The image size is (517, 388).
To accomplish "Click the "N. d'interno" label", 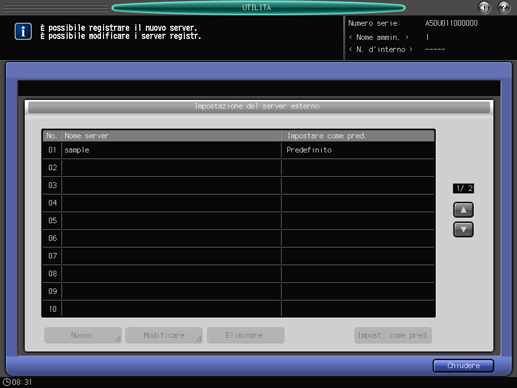I will 381,50.
